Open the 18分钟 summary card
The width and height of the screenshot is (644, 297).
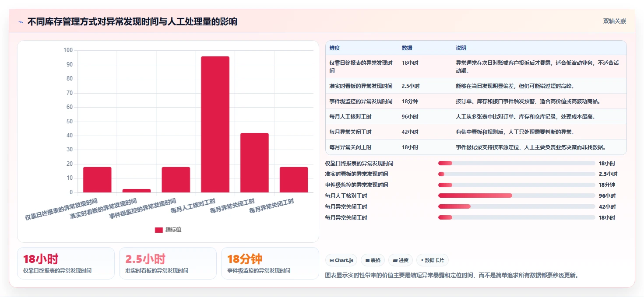pyautogui.click(x=270, y=263)
